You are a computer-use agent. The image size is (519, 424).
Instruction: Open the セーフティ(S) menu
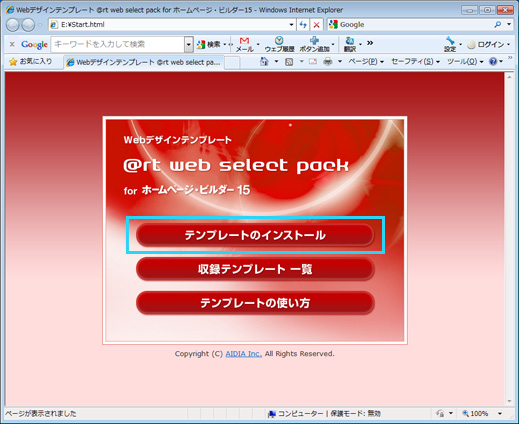click(415, 62)
